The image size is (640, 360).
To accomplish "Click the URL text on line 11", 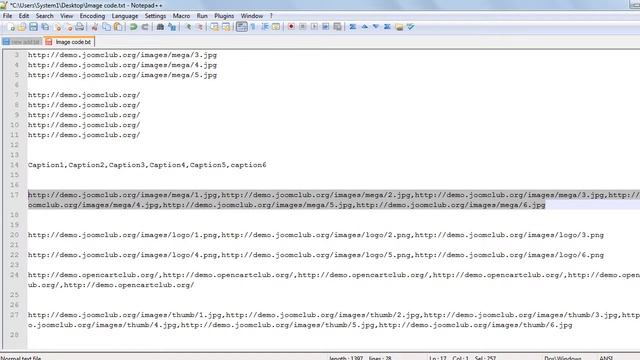I will 84,135.
